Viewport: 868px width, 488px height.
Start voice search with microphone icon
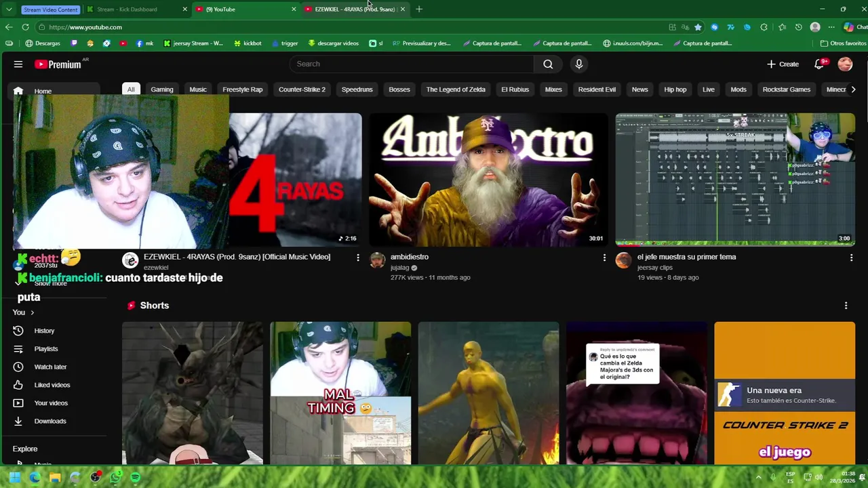click(578, 64)
